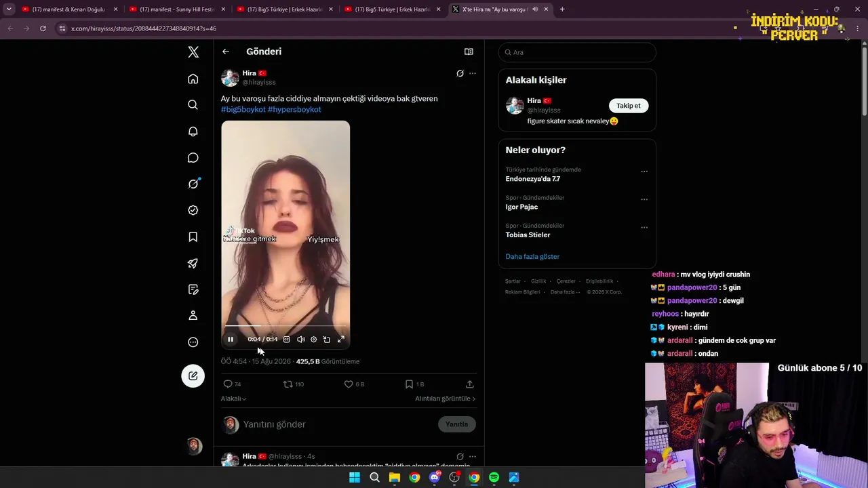The width and height of the screenshot is (868, 488).
Task: Reload the current page
Action: (43, 28)
